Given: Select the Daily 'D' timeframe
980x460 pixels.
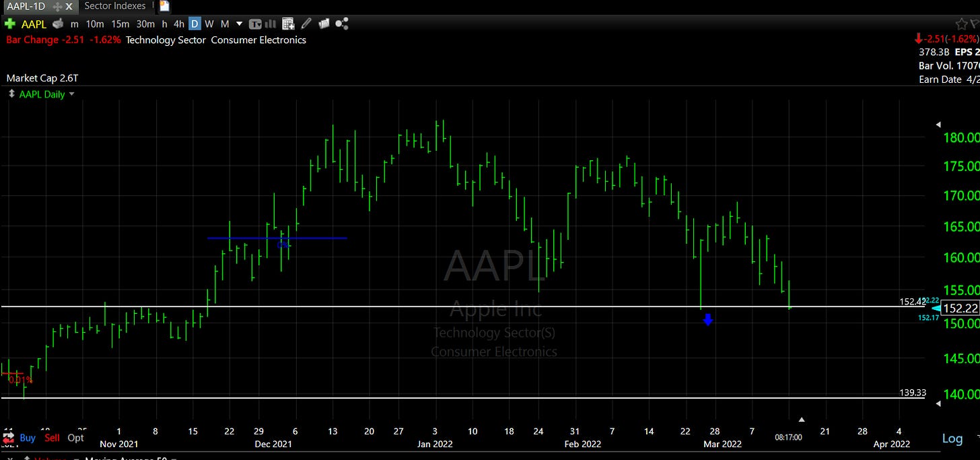Looking at the screenshot, I should pyautogui.click(x=195, y=24).
